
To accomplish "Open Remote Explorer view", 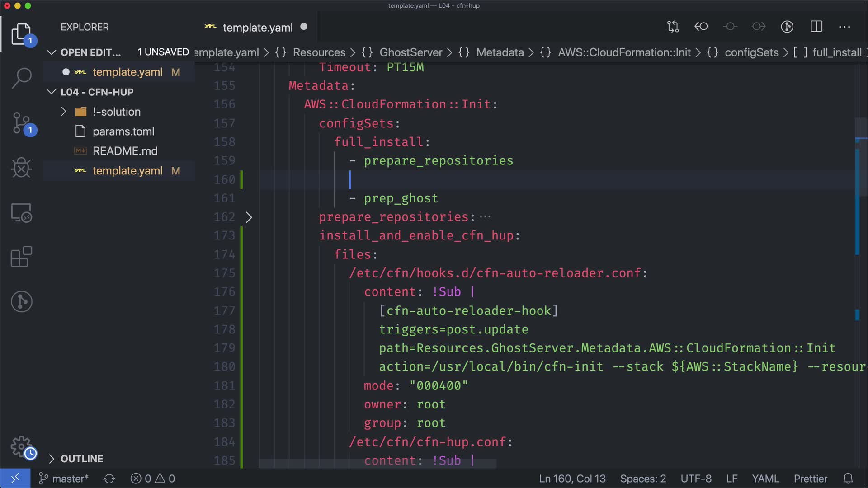I will [x=21, y=212].
